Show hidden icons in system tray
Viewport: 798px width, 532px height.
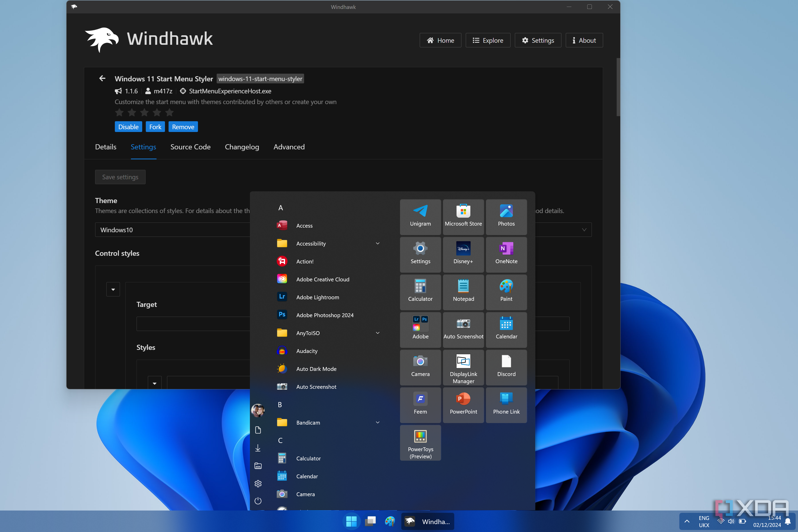(687, 522)
